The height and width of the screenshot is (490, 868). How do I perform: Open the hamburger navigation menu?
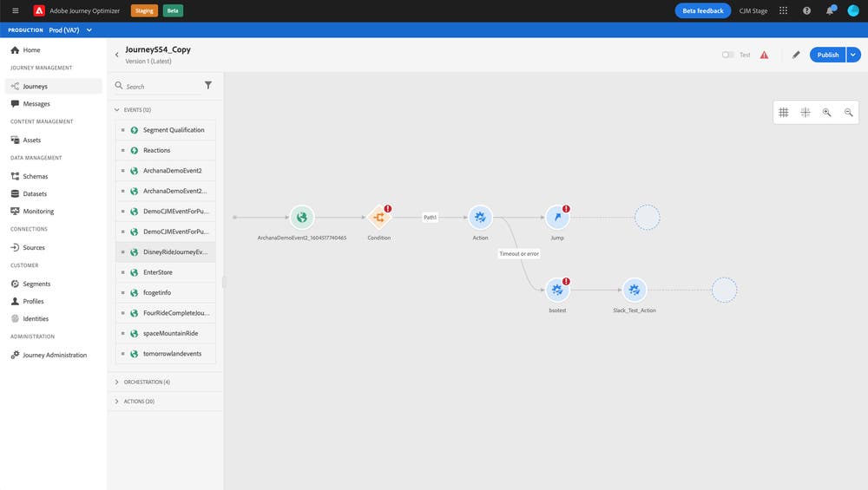click(x=16, y=10)
